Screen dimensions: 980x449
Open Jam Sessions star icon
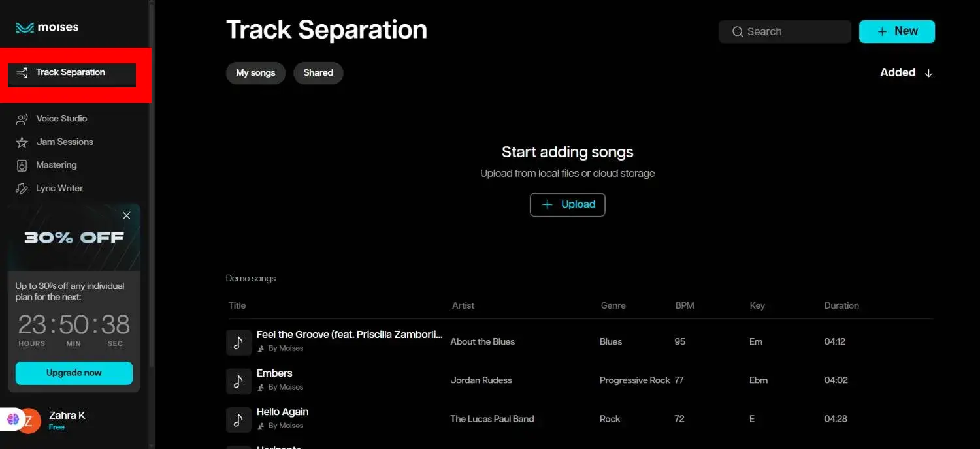click(x=22, y=142)
